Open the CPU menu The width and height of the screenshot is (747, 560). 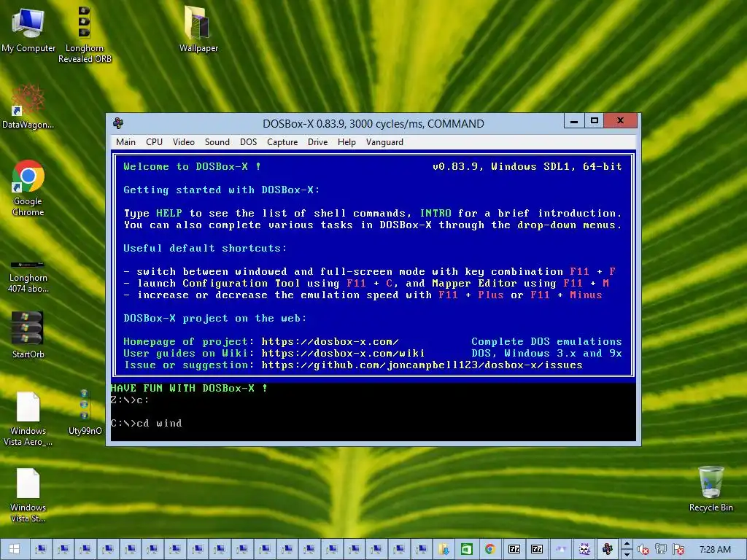point(155,142)
